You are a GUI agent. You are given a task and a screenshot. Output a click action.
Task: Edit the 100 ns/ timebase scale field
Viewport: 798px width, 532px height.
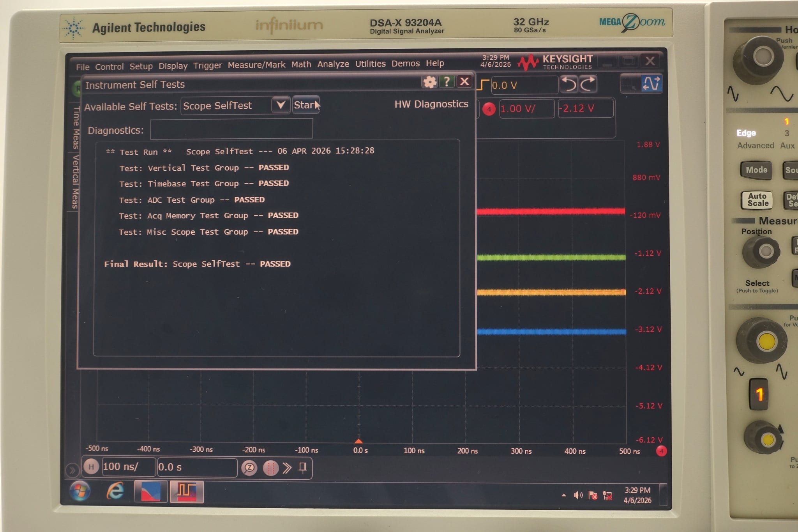(129, 467)
